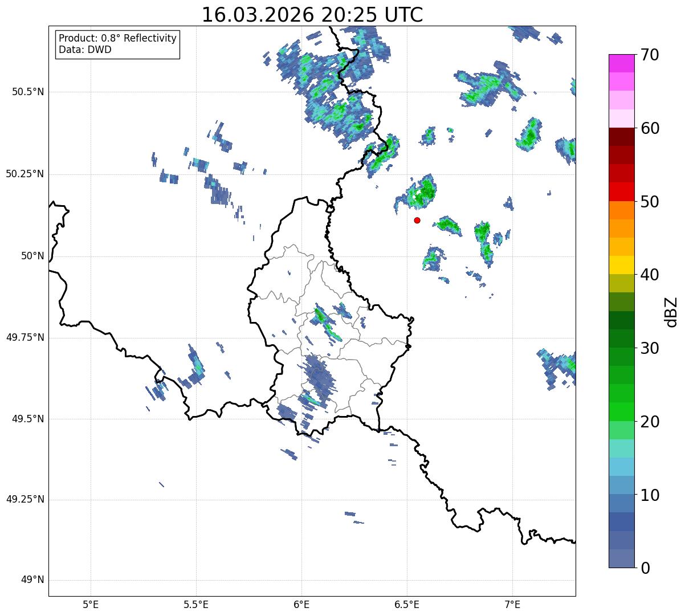Click the red station marker dot
Viewport: 685px width, 616px height.
click(x=417, y=220)
